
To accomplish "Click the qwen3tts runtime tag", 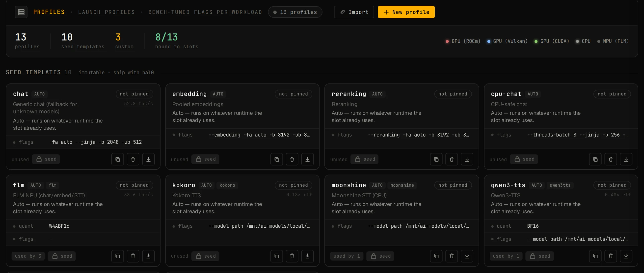I will tap(560, 185).
